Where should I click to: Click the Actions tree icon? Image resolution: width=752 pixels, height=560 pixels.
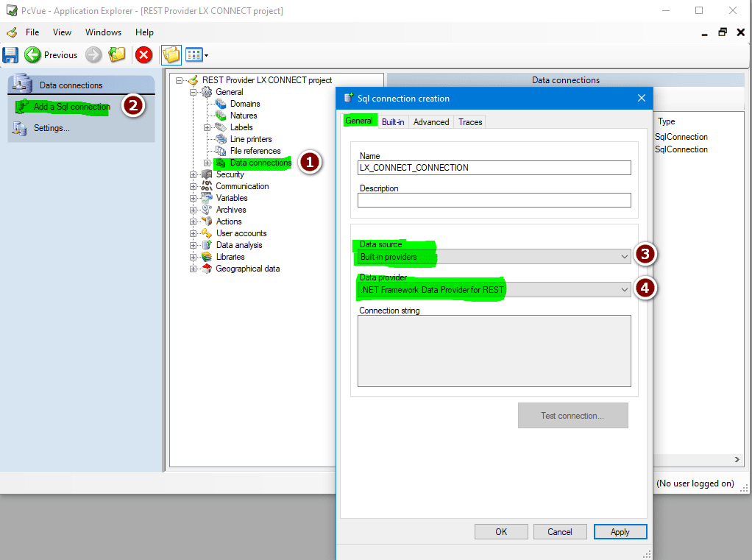pyautogui.click(x=207, y=221)
